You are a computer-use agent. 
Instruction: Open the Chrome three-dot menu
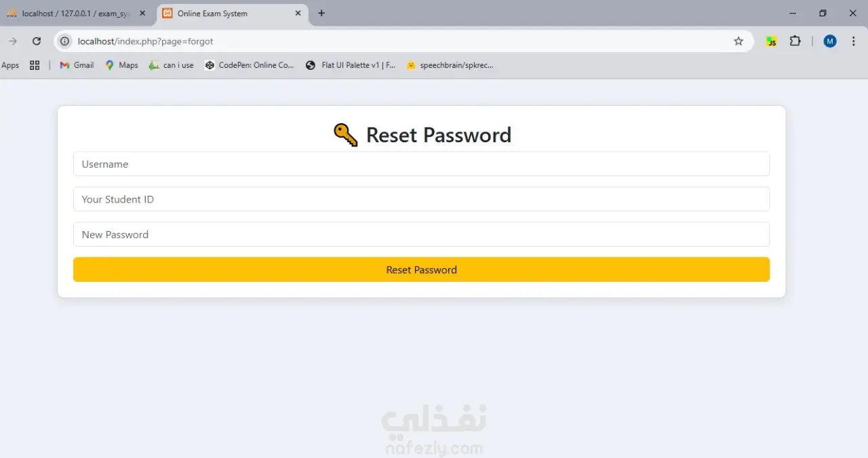pyautogui.click(x=854, y=41)
